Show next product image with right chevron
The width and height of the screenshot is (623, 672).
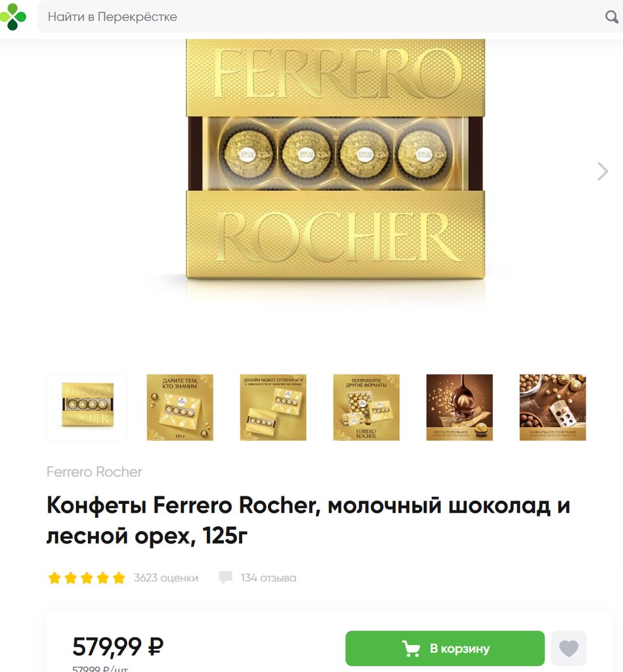coord(603,171)
